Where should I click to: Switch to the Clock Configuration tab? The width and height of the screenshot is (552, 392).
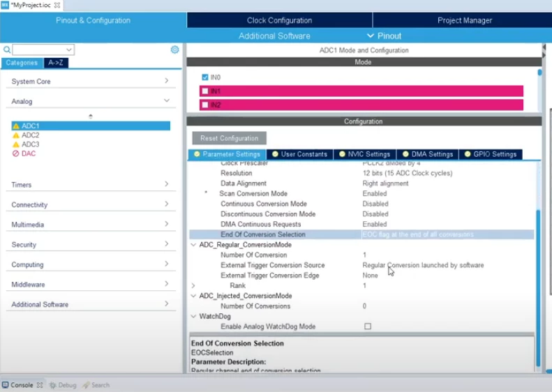[280, 20]
